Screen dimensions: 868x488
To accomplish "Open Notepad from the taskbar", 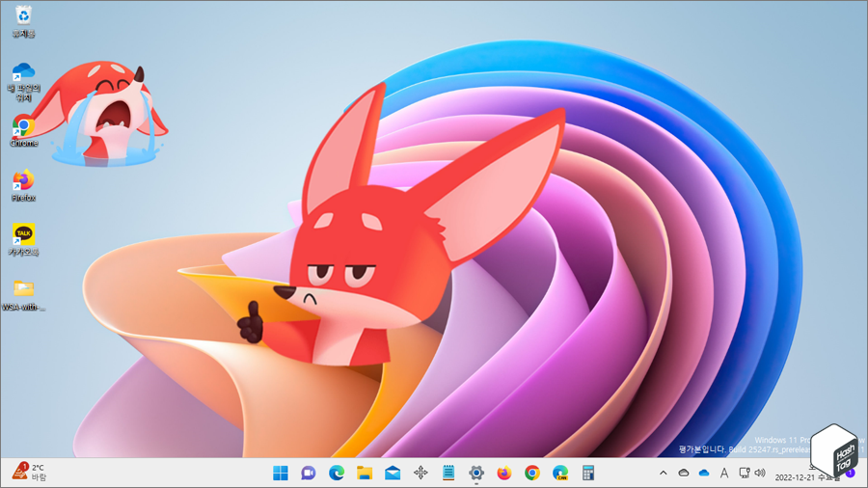I will tap(448, 474).
